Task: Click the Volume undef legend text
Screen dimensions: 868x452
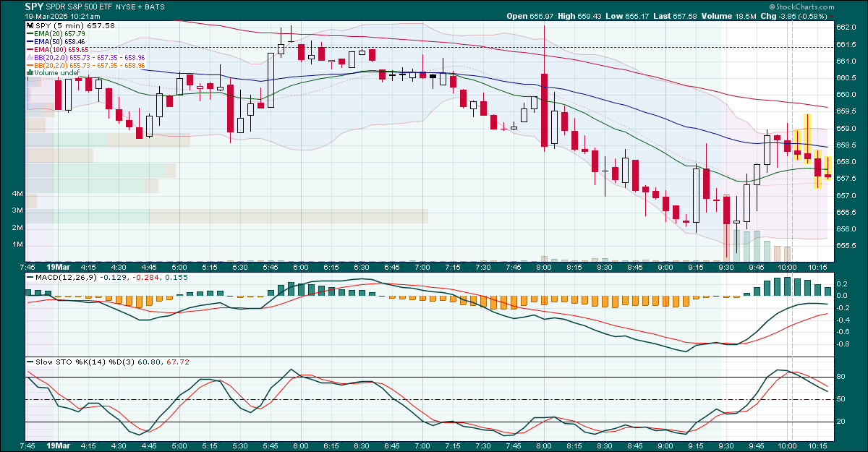Action: [x=56, y=72]
